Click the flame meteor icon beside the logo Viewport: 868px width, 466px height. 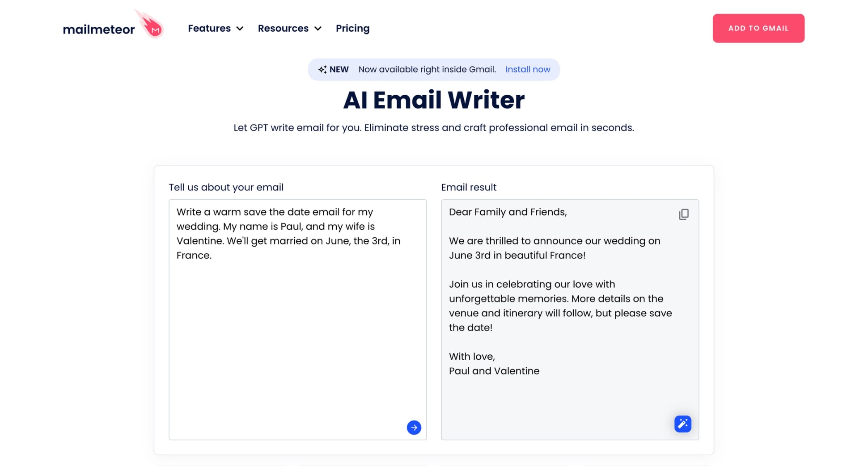tap(150, 25)
